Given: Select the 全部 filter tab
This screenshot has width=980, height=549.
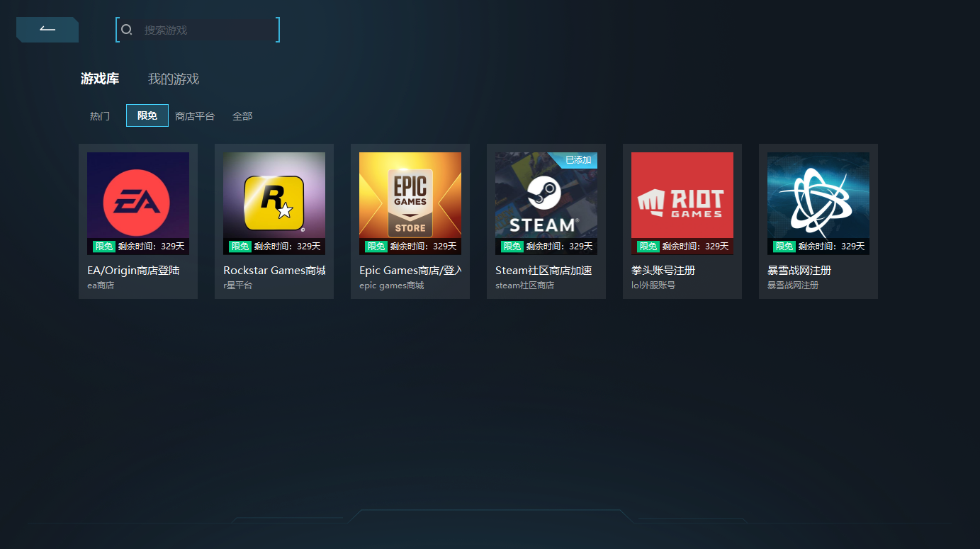Looking at the screenshot, I should (242, 115).
